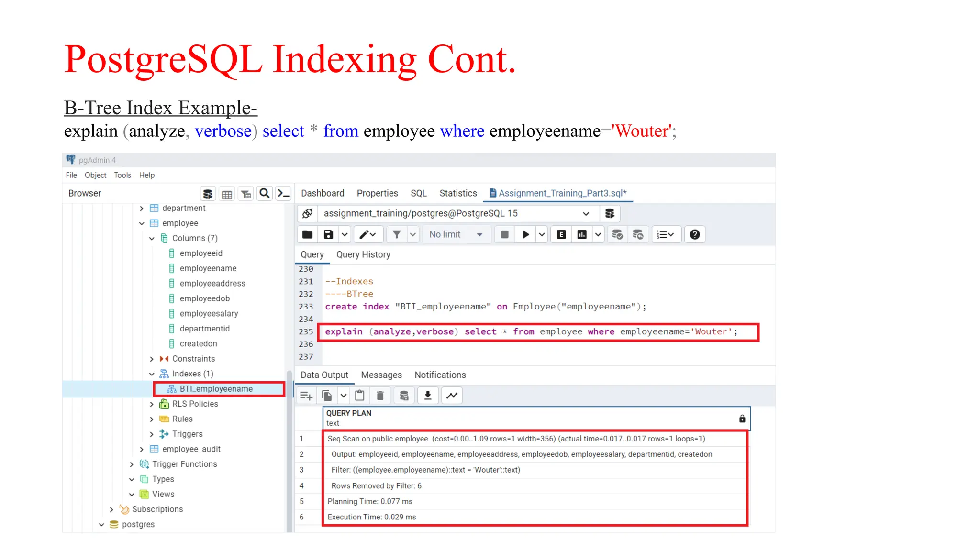980x551 pixels.
Task: Click the QUERY PLAN column header
Action: pos(536,419)
